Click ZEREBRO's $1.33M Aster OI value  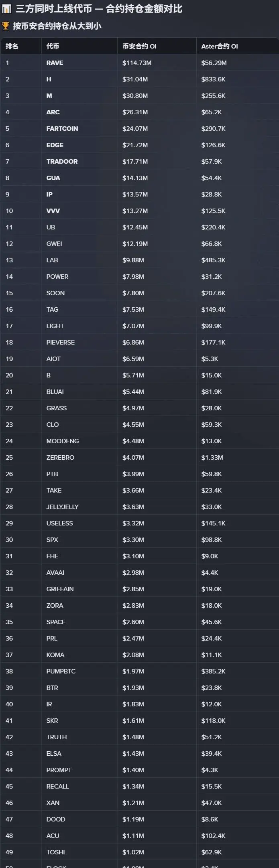click(212, 457)
